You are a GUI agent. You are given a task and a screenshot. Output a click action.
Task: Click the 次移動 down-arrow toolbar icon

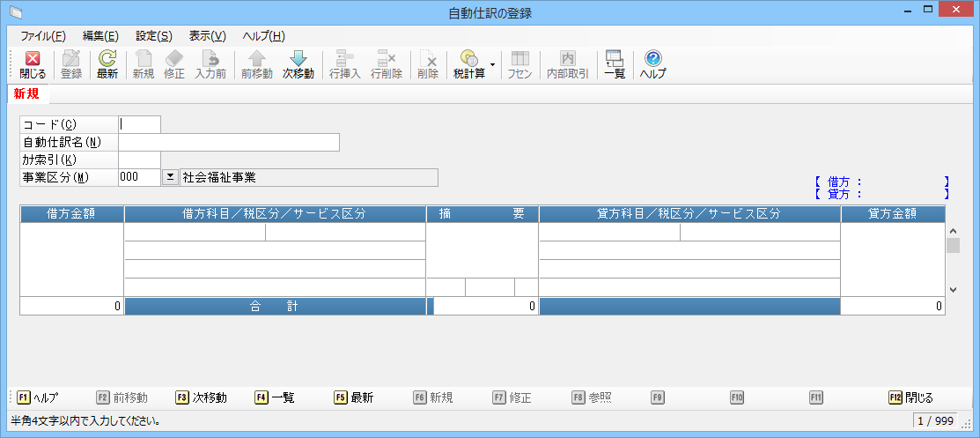[298, 65]
